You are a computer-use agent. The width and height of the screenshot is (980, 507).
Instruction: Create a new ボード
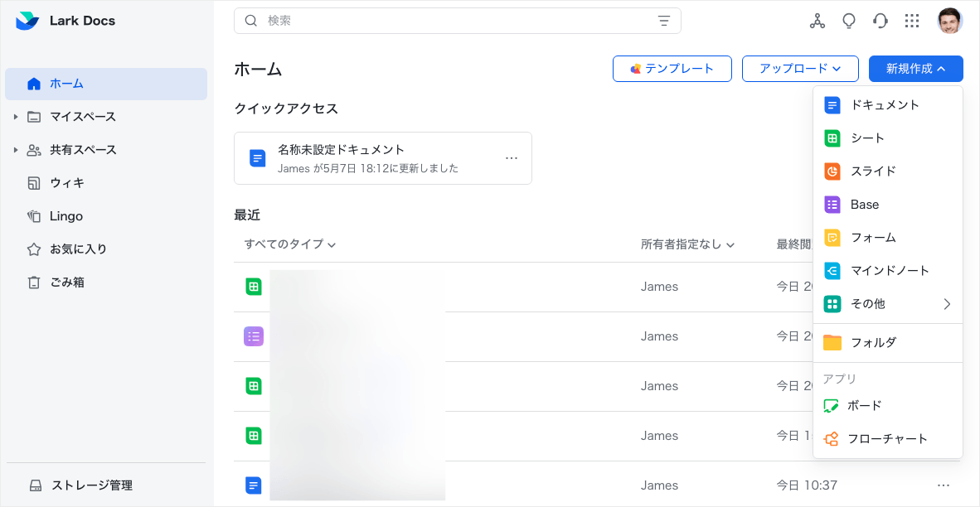pyautogui.click(x=887, y=406)
